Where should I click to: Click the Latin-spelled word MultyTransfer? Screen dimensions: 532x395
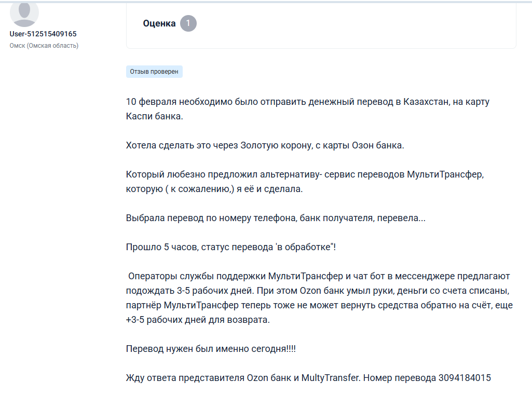330,378
